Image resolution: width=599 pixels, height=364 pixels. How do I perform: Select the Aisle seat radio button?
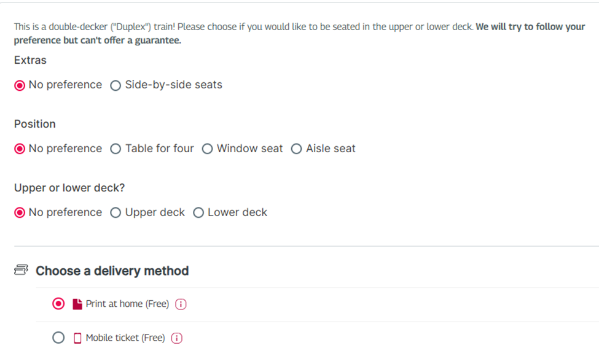(297, 149)
